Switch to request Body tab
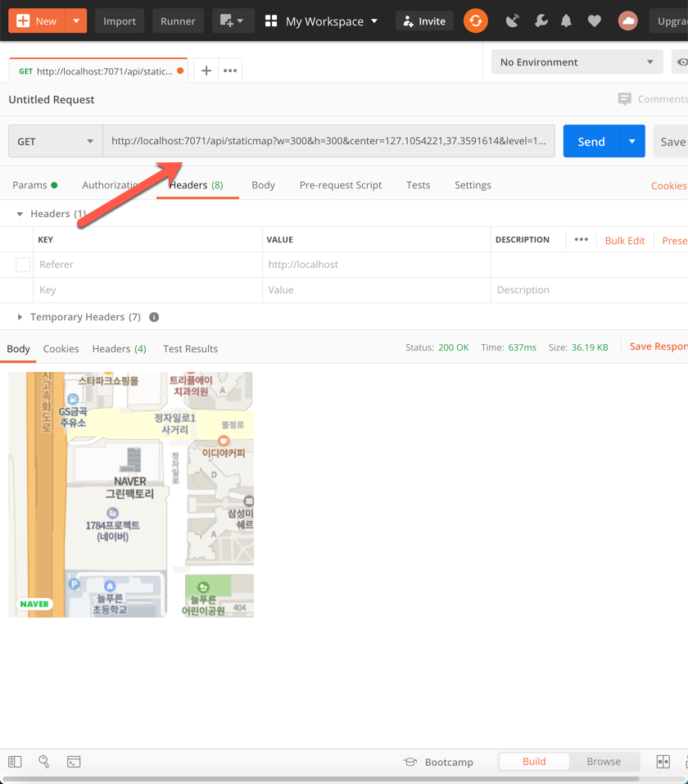This screenshot has height=784, width=688. (264, 185)
